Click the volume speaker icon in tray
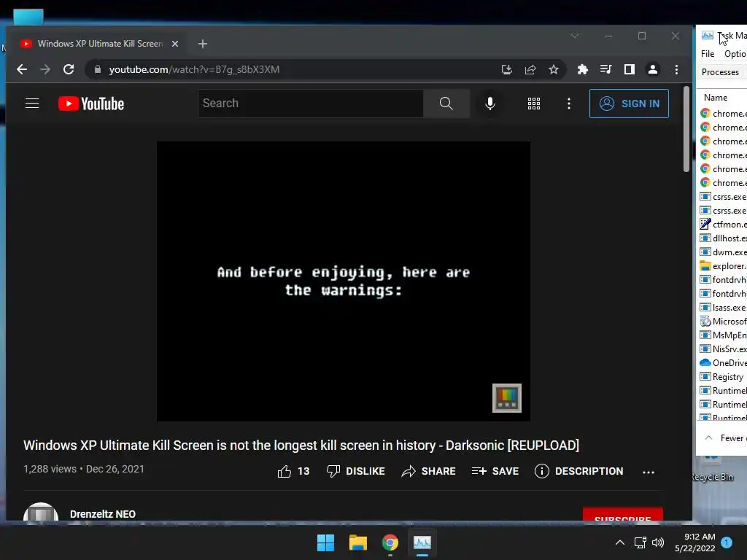 pyautogui.click(x=658, y=542)
